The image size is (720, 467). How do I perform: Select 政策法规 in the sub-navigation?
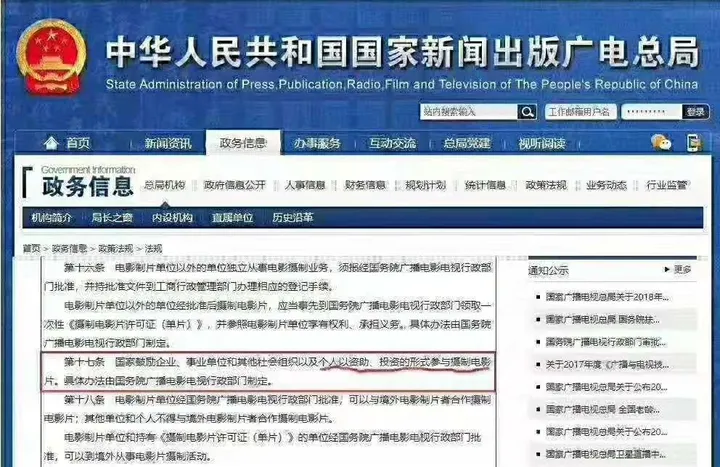pyautogui.click(x=546, y=185)
